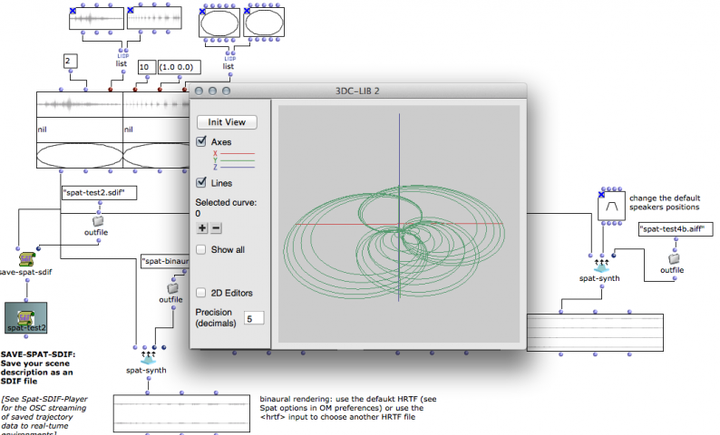Toggle the Lines checkbox
Screen dimensions: 720x435
pyautogui.click(x=202, y=183)
